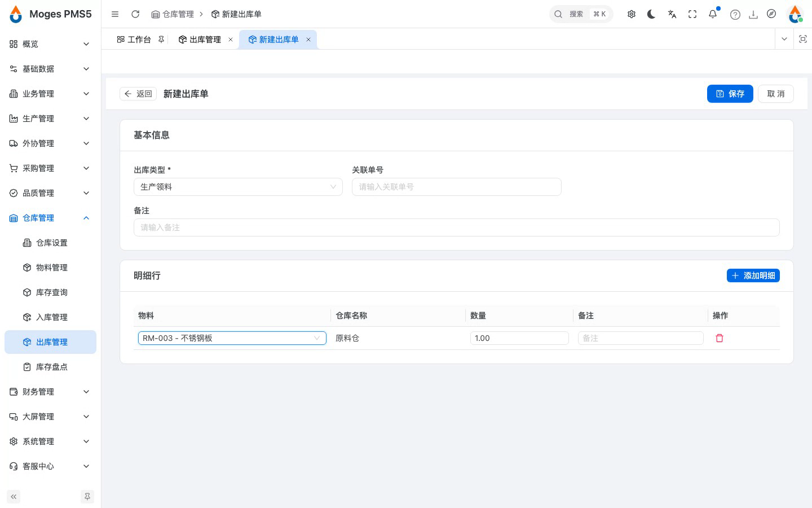Open the 出库类型 dropdown
The image size is (812, 508).
click(238, 187)
